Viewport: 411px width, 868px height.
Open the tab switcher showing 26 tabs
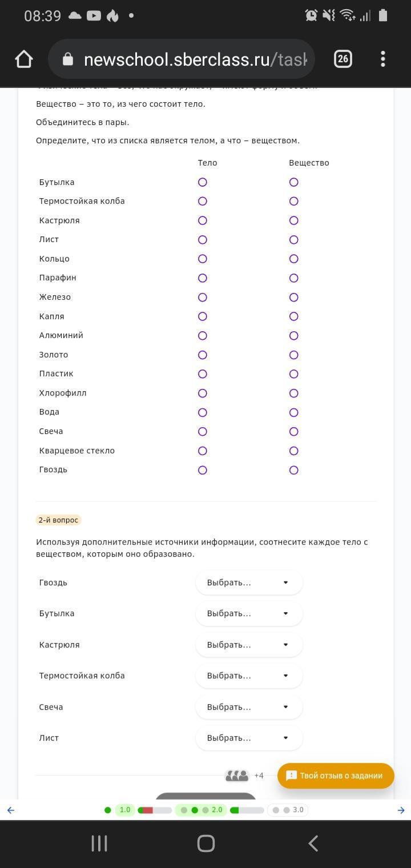pos(342,59)
